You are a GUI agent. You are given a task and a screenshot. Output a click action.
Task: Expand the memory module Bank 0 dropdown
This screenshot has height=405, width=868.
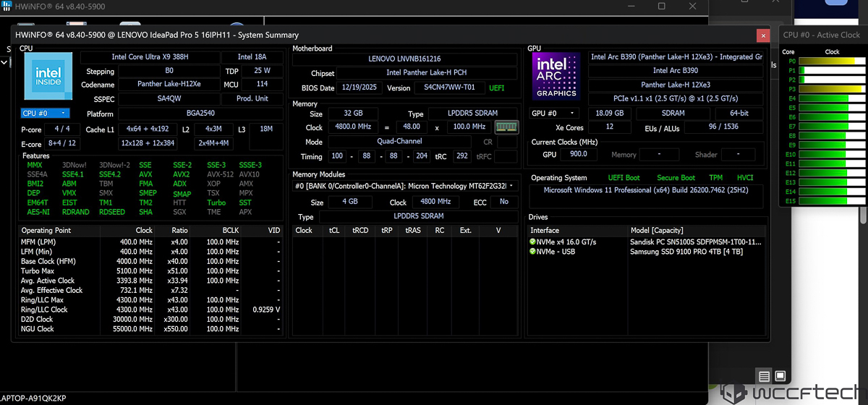405,187
